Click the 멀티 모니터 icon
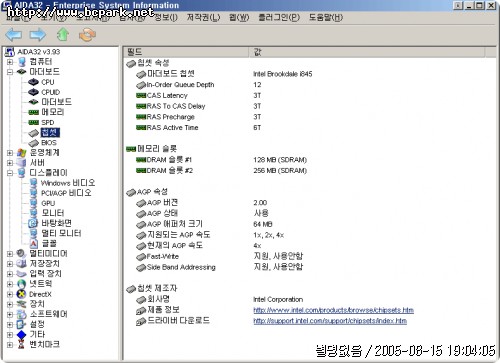Screen dimensions: 500x363 point(33,233)
